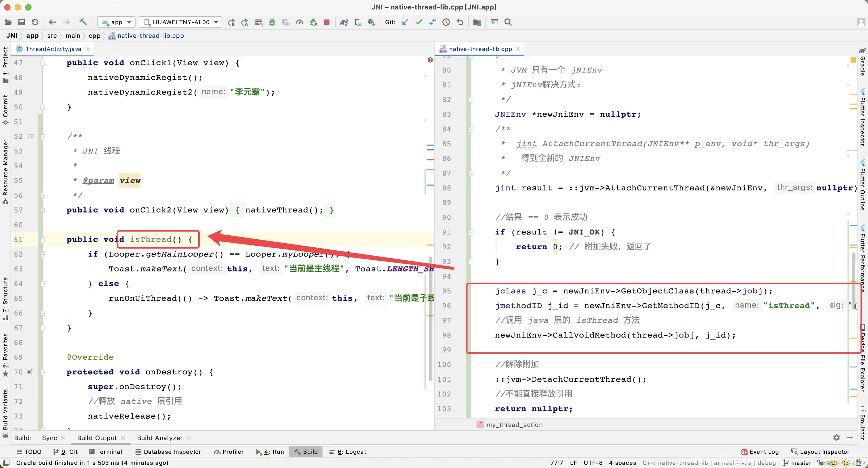The image size is (868, 468).
Task: Expand folded onClick2 method at line 57
Action: 43,210
